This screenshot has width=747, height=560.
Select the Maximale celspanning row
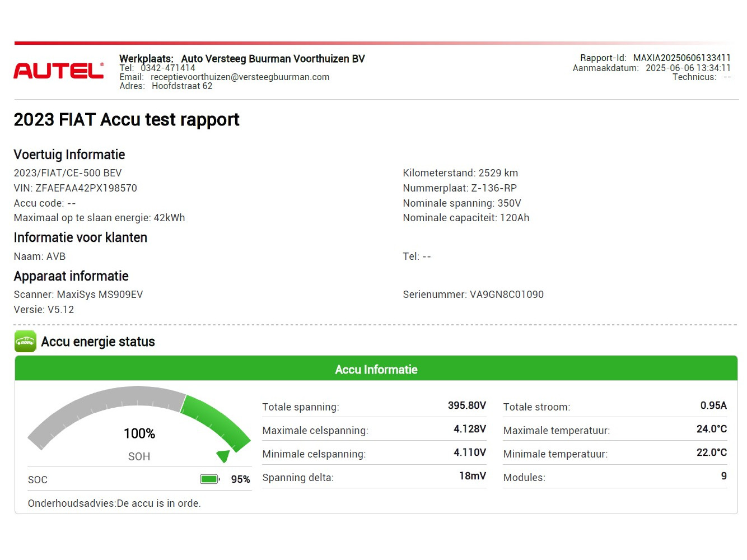point(373,430)
